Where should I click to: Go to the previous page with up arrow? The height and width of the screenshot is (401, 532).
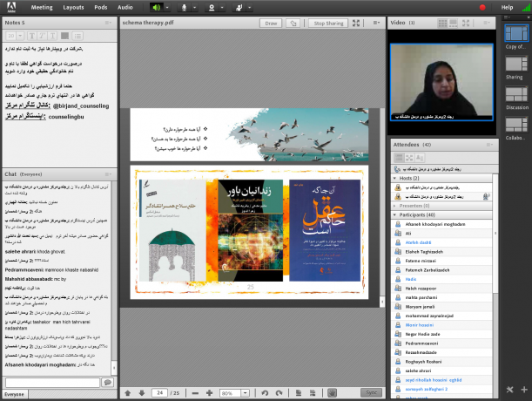click(128, 393)
